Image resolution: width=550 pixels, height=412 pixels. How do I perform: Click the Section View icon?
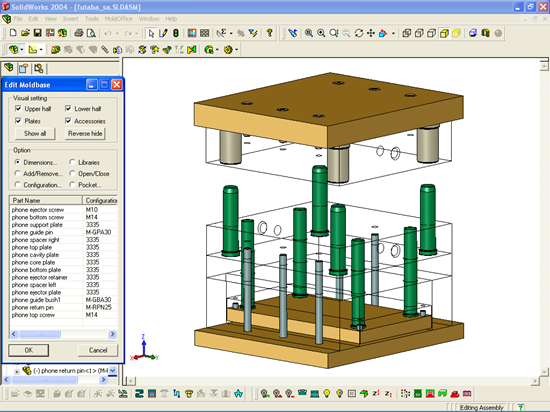coord(485,33)
